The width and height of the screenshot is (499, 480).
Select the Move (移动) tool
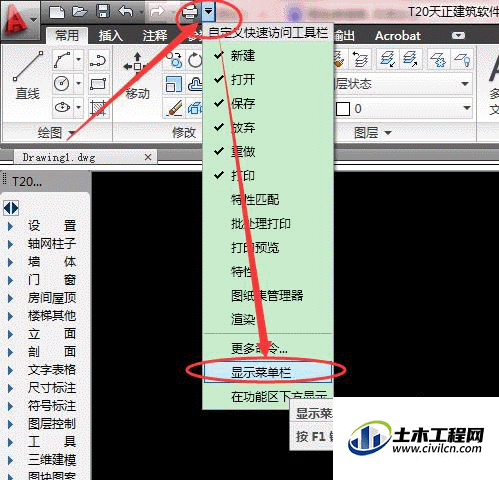click(137, 76)
